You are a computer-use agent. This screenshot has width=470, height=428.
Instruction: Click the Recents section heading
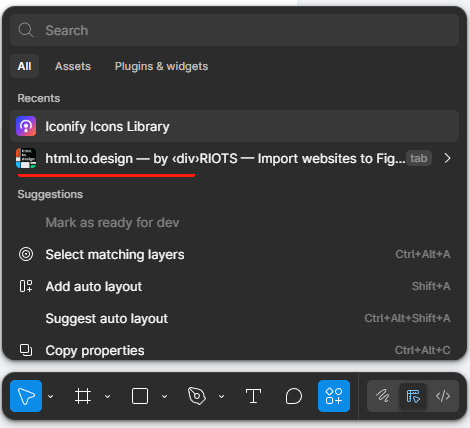39,98
